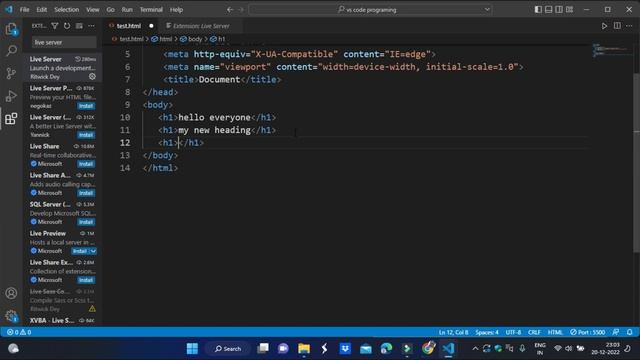This screenshot has width=640, height=360.
Task: Click Port : 5500 Live Server status
Action: pos(588,332)
